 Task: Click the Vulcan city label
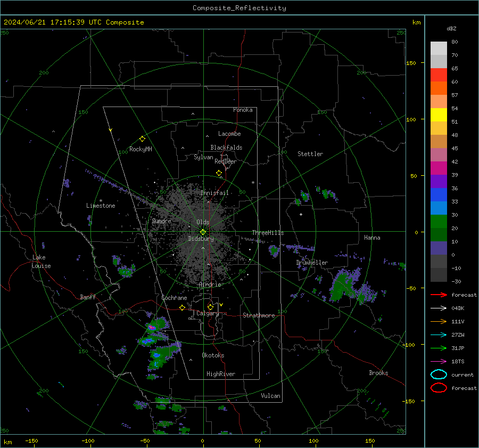271,396
